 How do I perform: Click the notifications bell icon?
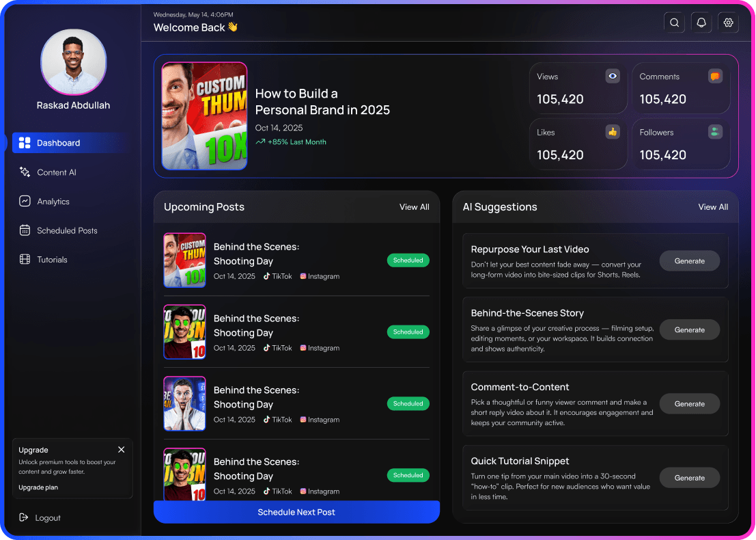pyautogui.click(x=701, y=22)
